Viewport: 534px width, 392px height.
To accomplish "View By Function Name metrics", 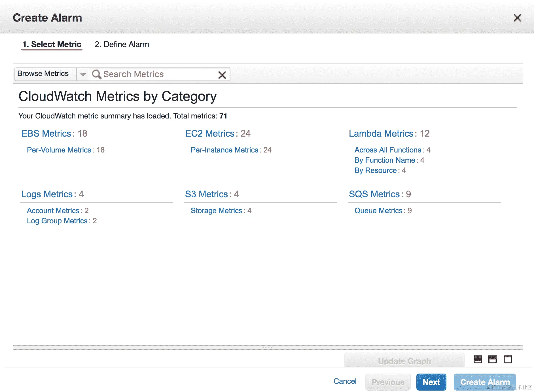I will (385, 160).
